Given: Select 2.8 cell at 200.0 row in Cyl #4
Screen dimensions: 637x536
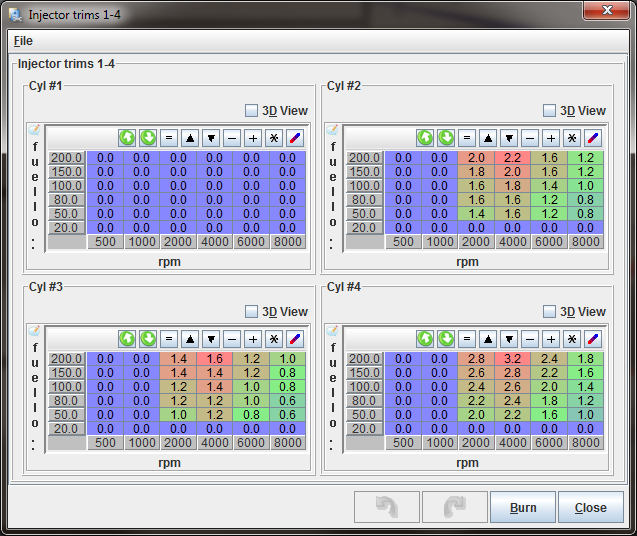Looking at the screenshot, I should (476, 359).
